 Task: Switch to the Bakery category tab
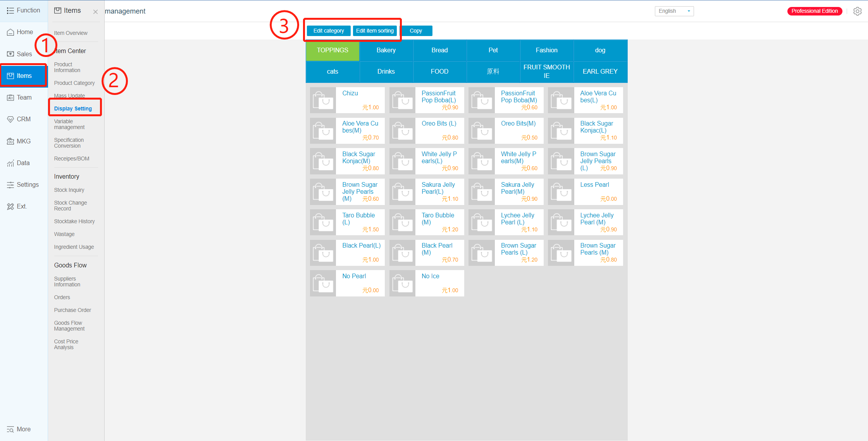click(x=386, y=50)
